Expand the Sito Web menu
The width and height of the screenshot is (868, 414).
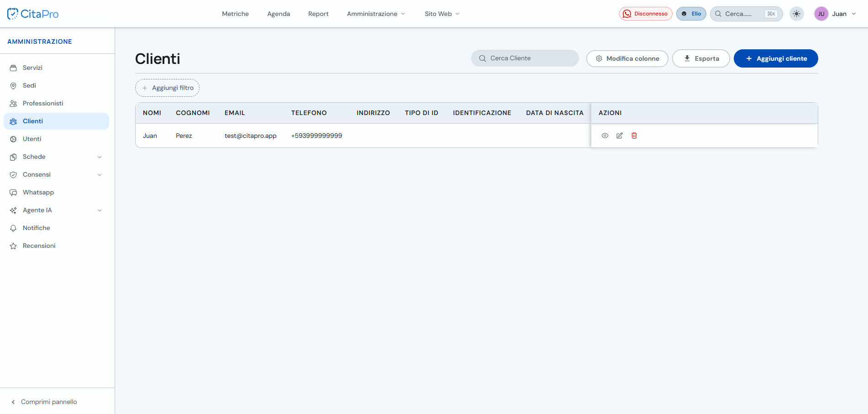(442, 14)
